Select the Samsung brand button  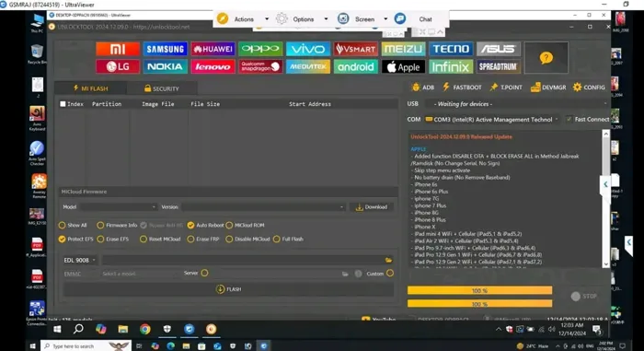pos(165,49)
